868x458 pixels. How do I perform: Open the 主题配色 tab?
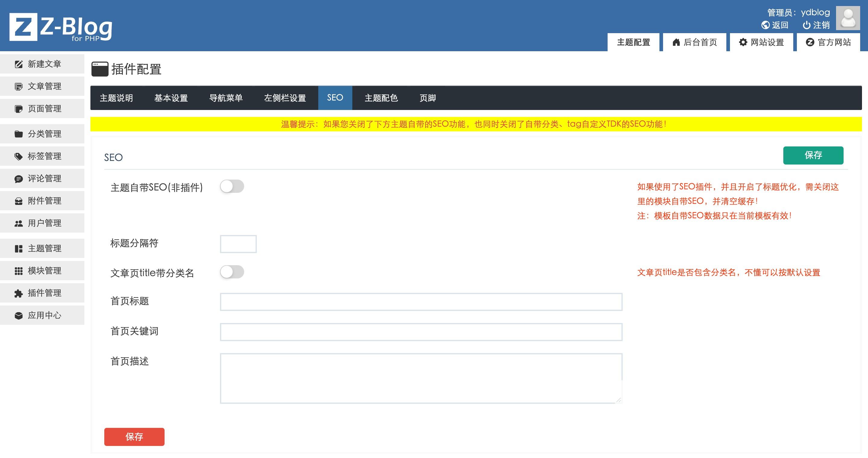(x=381, y=98)
